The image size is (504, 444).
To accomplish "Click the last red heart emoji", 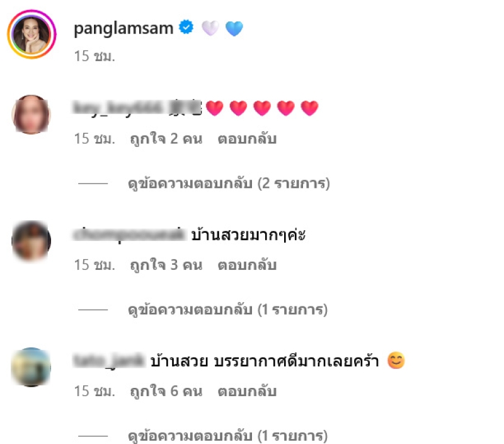I will pyautogui.click(x=309, y=108).
